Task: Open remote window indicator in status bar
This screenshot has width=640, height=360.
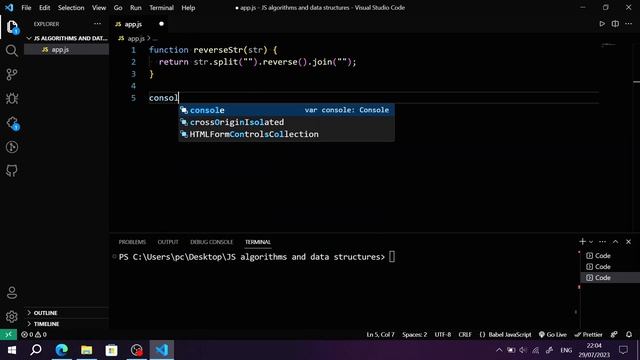Action: pyautogui.click(x=8, y=334)
